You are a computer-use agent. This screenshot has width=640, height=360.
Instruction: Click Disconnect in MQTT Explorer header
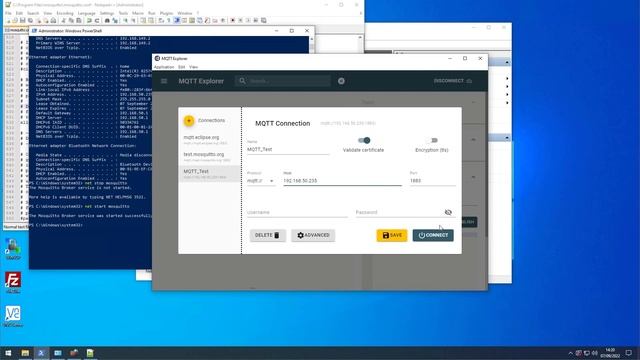click(453, 81)
